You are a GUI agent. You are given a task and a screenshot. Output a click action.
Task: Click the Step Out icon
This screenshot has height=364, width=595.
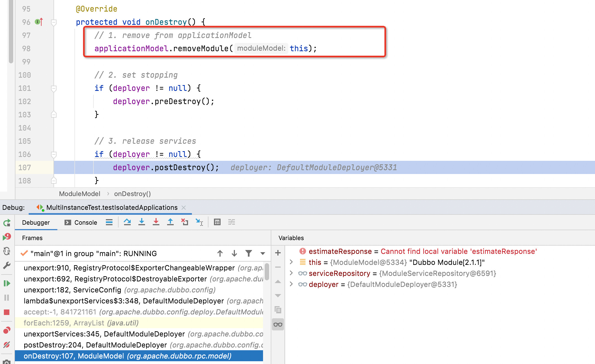[170, 222]
